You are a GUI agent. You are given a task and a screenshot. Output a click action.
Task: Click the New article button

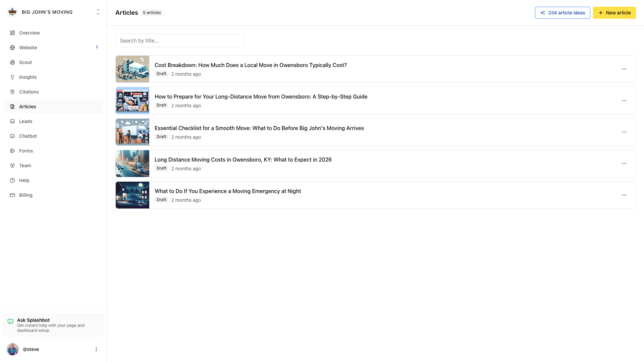pos(614,12)
